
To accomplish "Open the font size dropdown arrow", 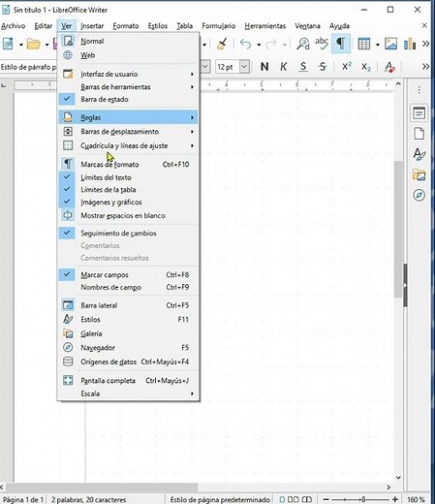I will tap(244, 67).
